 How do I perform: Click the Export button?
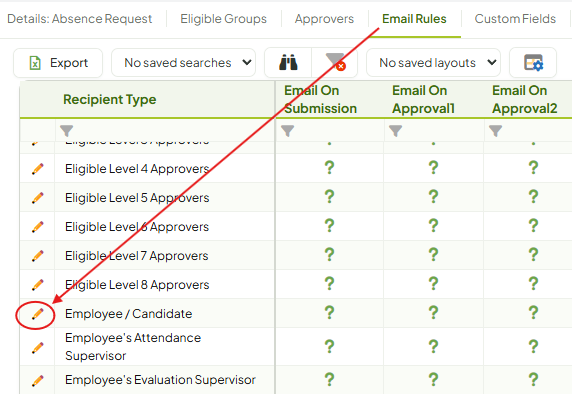coord(58,63)
